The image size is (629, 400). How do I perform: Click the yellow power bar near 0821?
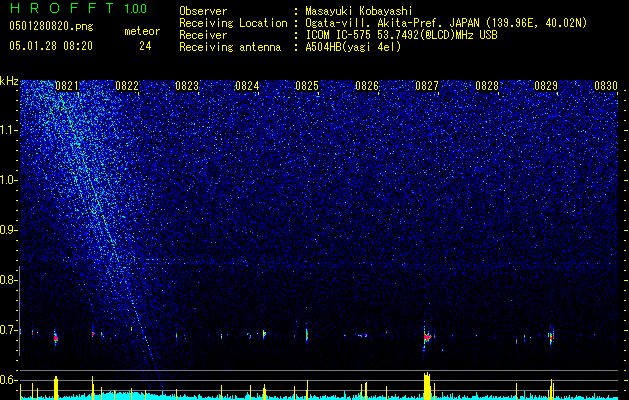pos(56,388)
